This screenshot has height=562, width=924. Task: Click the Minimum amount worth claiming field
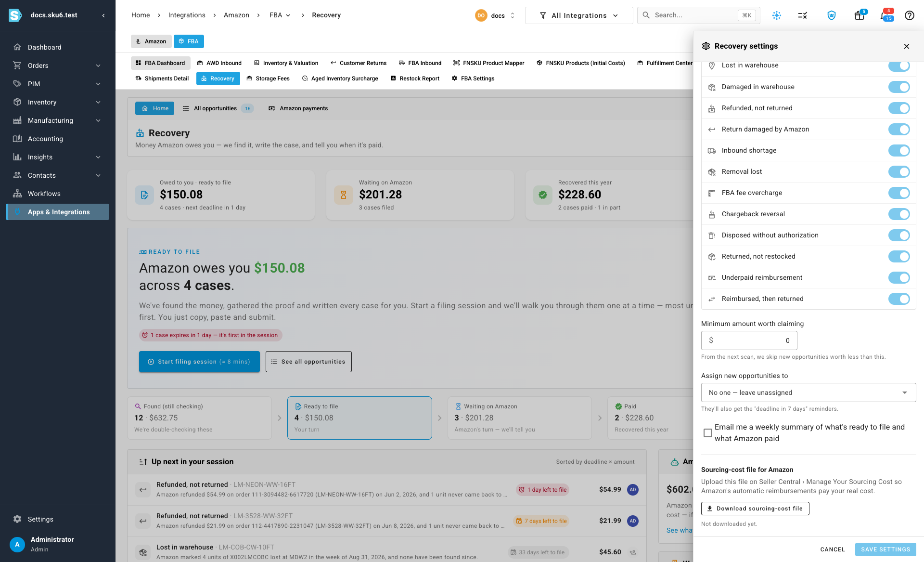point(749,340)
